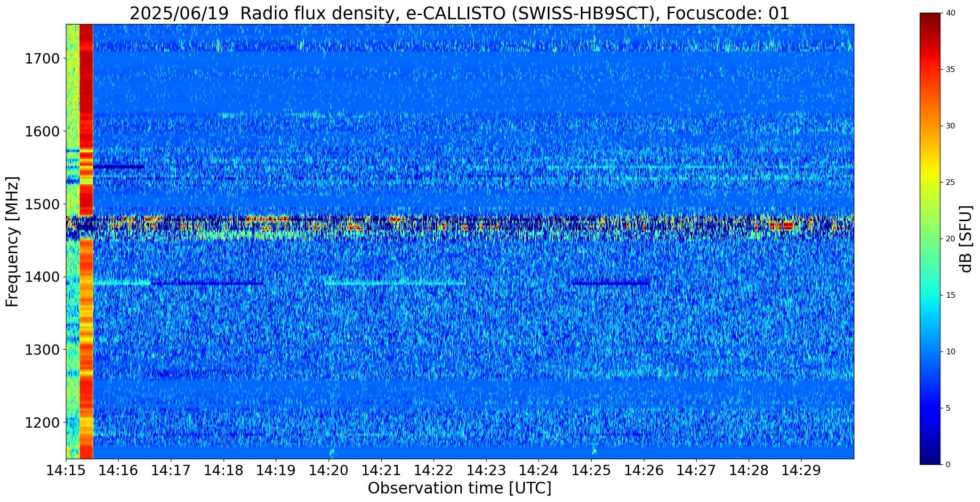Click the 14:18 time tick label
This screenshot has width=980, height=502.
click(x=224, y=470)
